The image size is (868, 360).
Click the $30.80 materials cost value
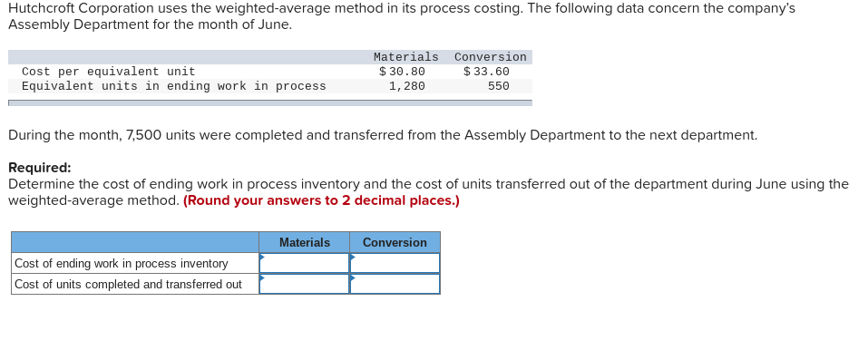tap(402, 72)
